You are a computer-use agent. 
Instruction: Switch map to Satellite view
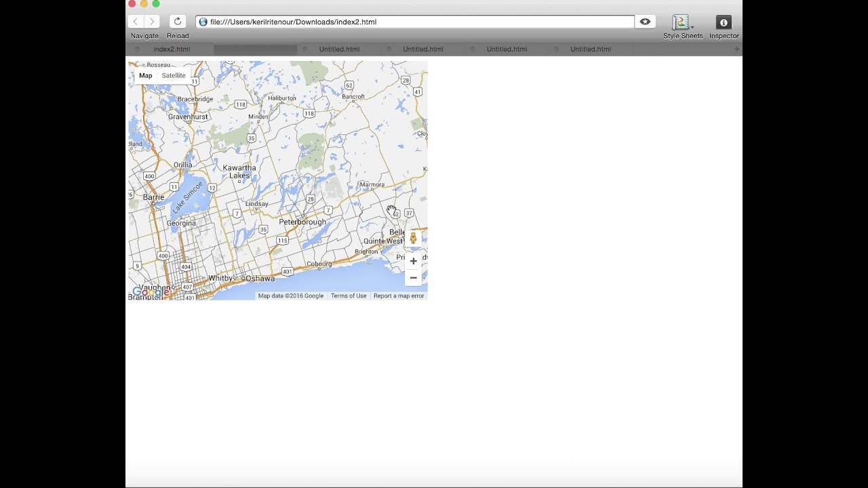(174, 75)
